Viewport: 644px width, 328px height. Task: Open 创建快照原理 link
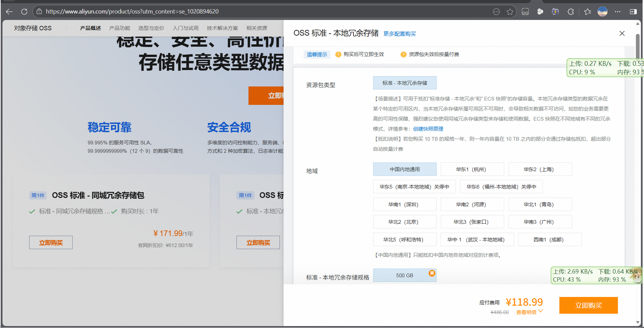(428, 129)
